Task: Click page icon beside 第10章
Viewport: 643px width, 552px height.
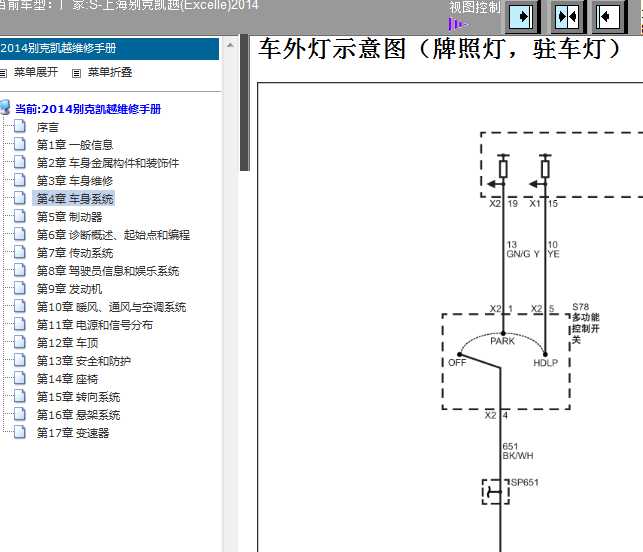Action: coord(20,306)
